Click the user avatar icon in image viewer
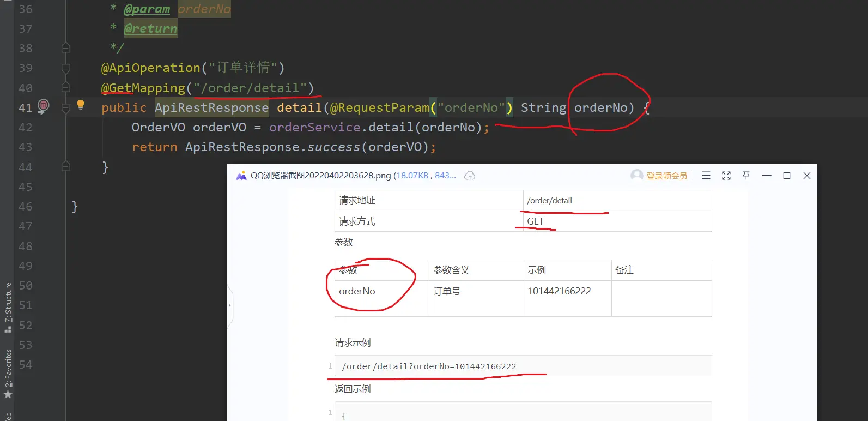The width and height of the screenshot is (868, 421). [x=636, y=175]
